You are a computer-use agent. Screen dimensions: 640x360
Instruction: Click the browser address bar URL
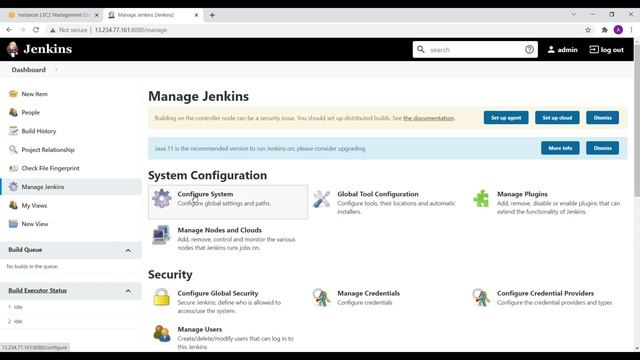pos(131,30)
